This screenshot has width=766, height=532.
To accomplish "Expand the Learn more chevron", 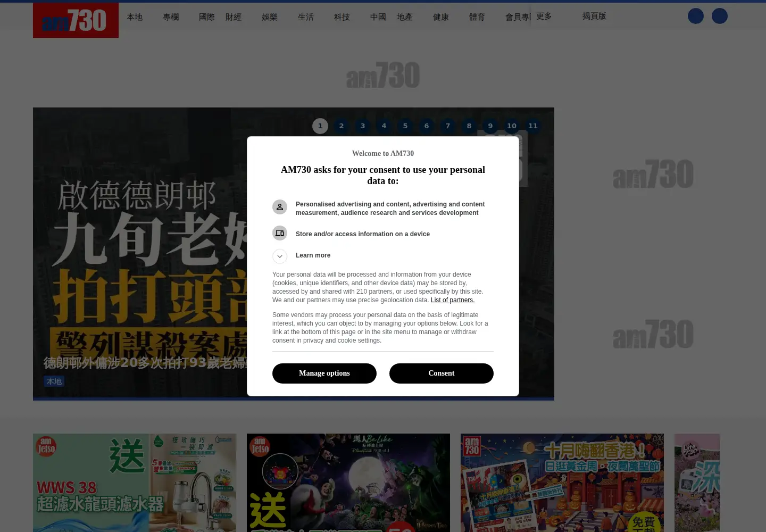I will click(280, 256).
